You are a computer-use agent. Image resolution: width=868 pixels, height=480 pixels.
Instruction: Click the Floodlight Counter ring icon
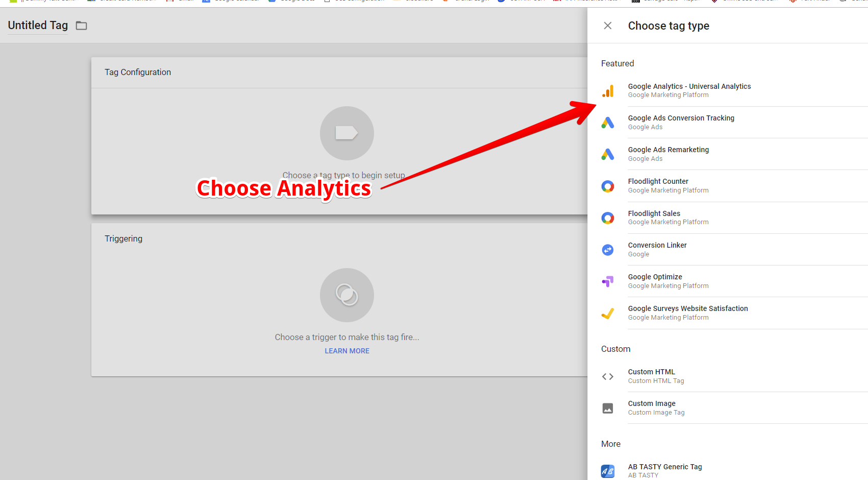coord(608,186)
